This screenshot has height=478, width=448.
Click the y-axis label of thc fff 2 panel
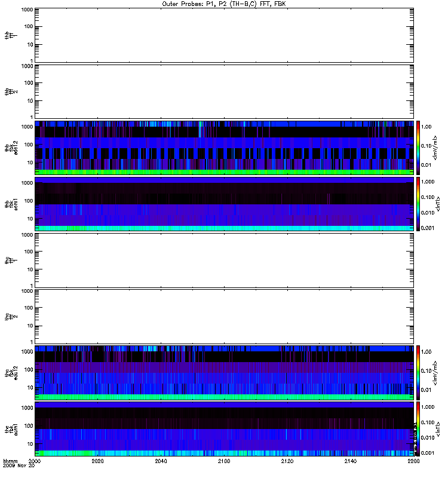11,317
